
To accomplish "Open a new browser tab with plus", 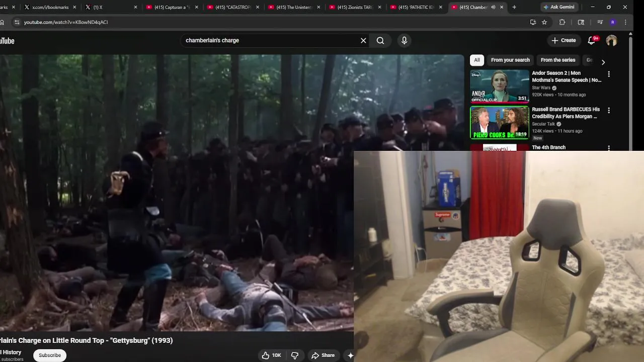I will coord(514,7).
